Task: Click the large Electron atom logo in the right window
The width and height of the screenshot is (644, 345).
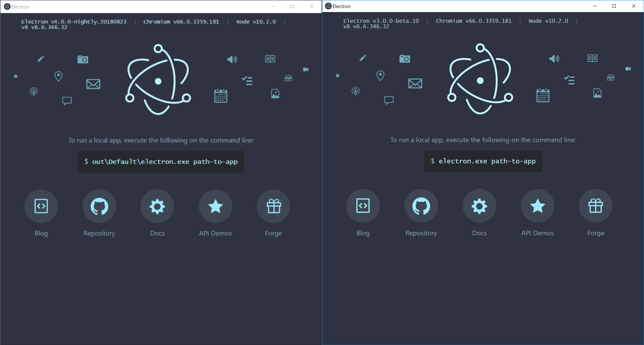Action: pyautogui.click(x=480, y=79)
